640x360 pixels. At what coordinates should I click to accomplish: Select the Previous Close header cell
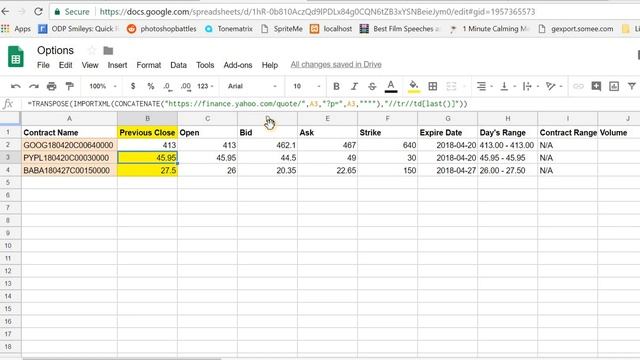point(147,132)
